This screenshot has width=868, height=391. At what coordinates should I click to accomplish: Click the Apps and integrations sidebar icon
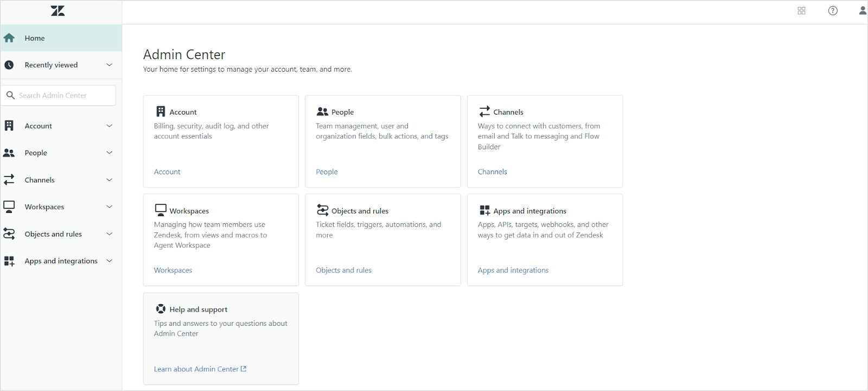9,261
